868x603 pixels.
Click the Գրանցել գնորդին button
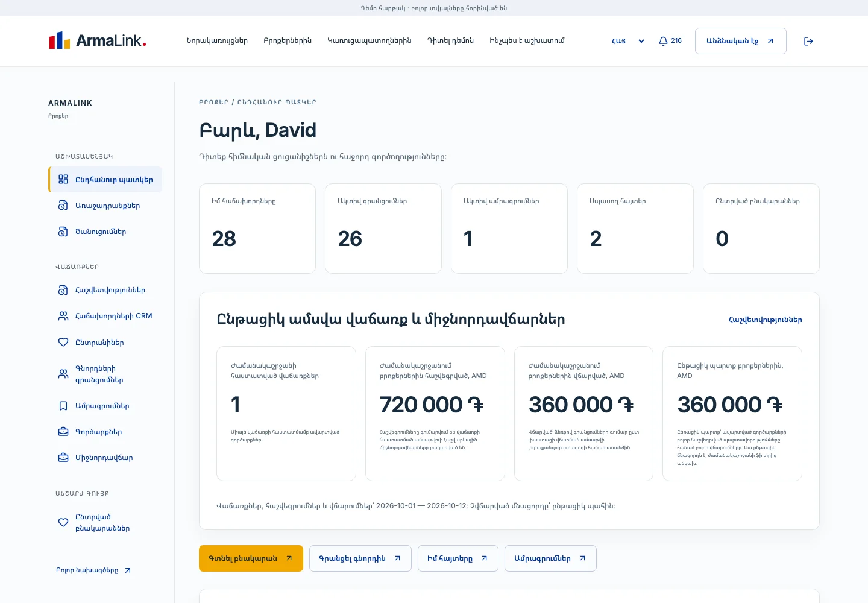pyautogui.click(x=360, y=558)
